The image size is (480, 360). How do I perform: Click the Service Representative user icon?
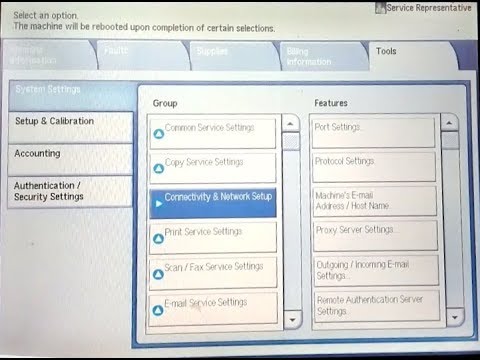coord(380,8)
